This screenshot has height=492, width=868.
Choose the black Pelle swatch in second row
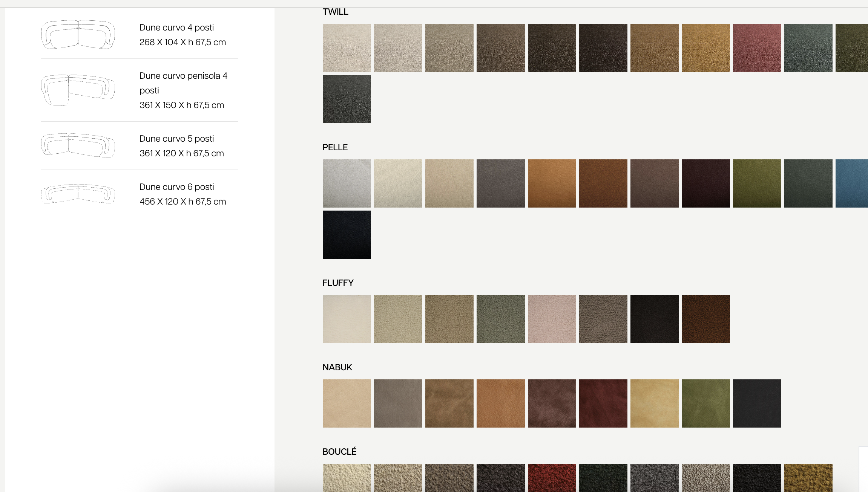pos(347,235)
